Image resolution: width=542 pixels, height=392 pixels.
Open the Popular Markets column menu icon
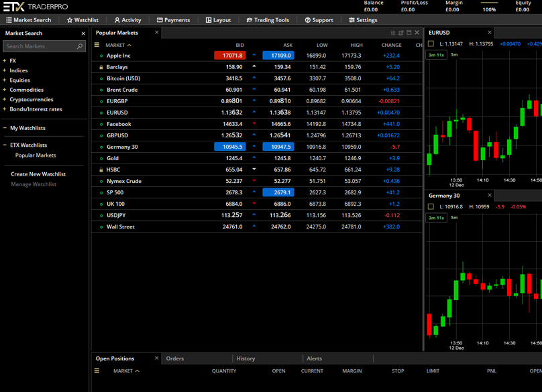(x=97, y=45)
